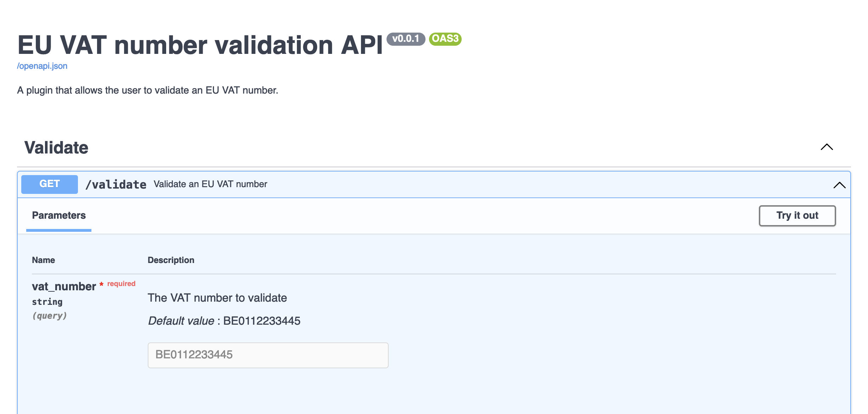Click the OAS3 badge
The width and height of the screenshot is (868, 414).
click(x=445, y=40)
